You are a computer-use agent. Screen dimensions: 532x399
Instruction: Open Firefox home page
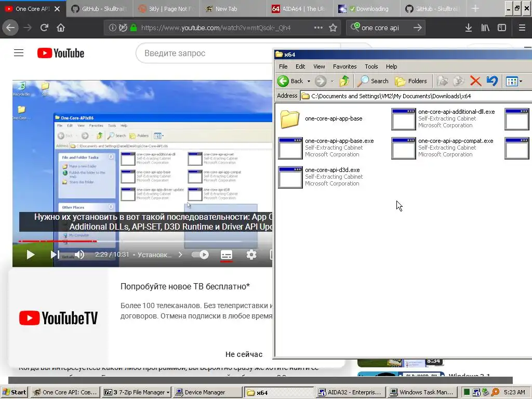tap(61, 28)
